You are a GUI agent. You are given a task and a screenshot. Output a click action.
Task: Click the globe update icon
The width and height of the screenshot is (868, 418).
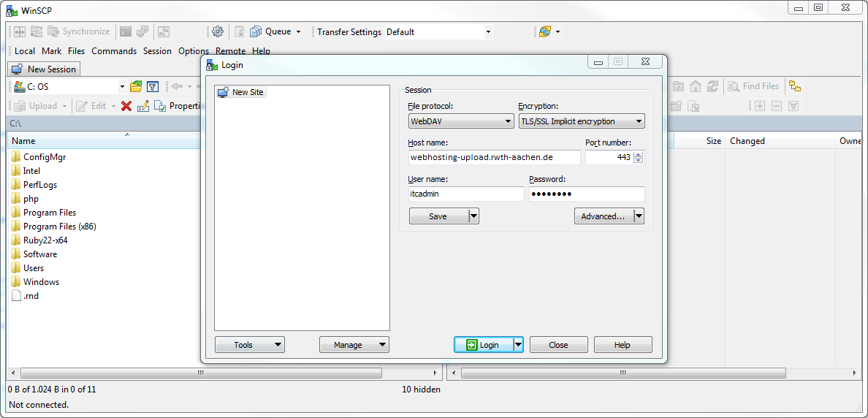tap(544, 31)
